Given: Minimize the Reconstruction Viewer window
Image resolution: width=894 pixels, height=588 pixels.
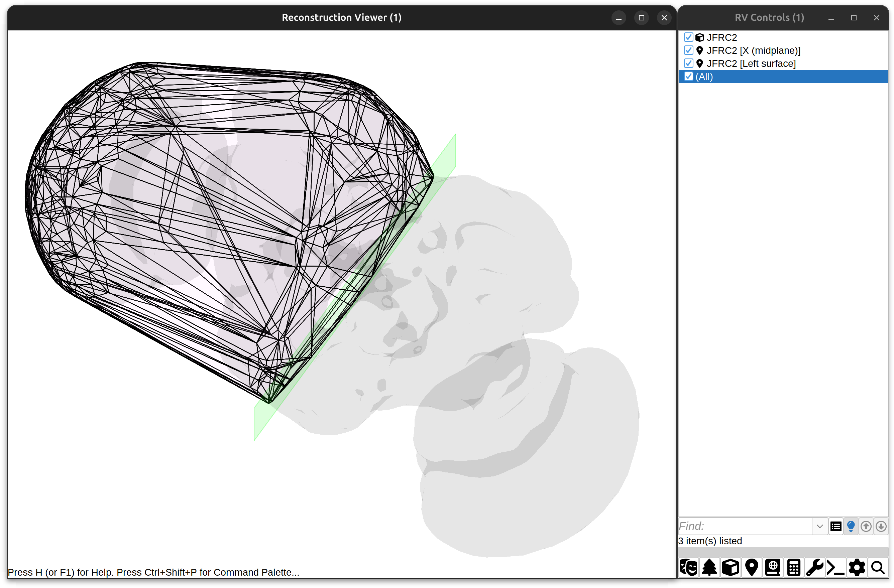Looking at the screenshot, I should [619, 18].
